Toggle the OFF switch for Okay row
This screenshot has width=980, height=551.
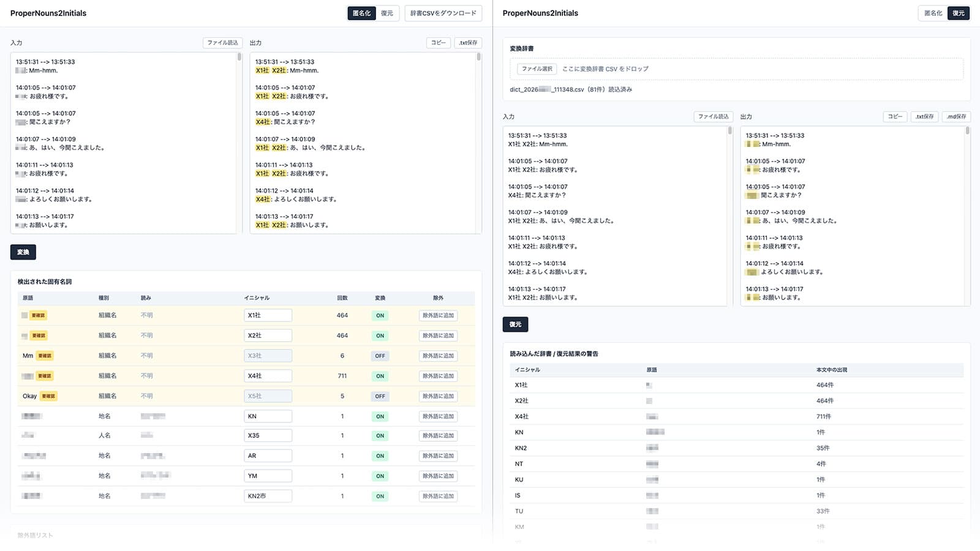[x=380, y=396]
